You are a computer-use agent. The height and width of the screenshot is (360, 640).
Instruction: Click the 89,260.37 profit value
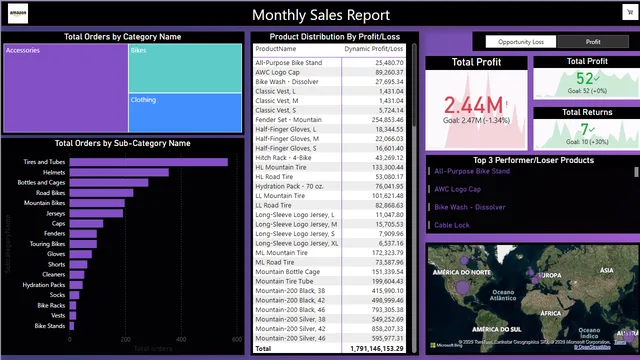point(389,72)
